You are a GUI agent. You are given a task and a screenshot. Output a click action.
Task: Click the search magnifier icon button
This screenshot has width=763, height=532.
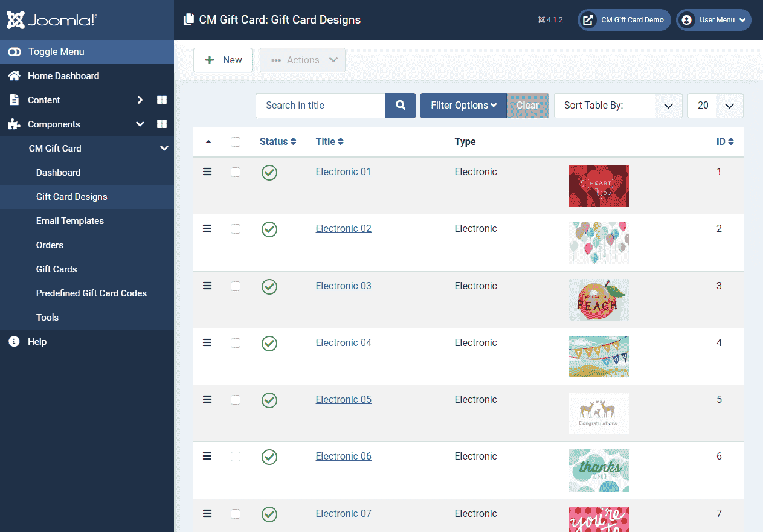400,106
